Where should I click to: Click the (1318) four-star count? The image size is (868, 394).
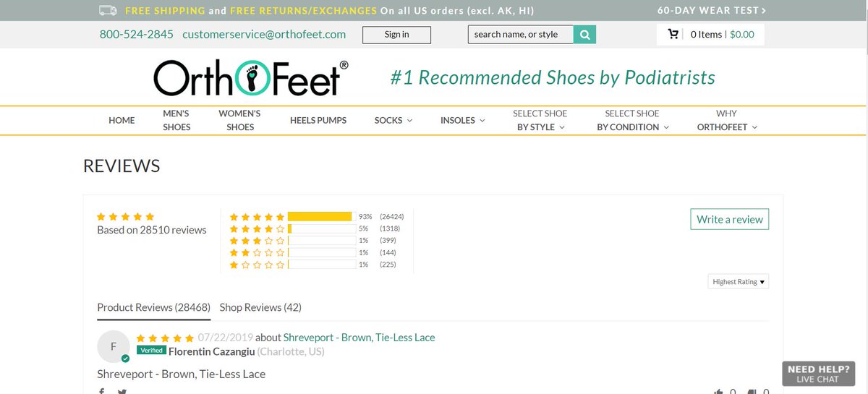390,228
